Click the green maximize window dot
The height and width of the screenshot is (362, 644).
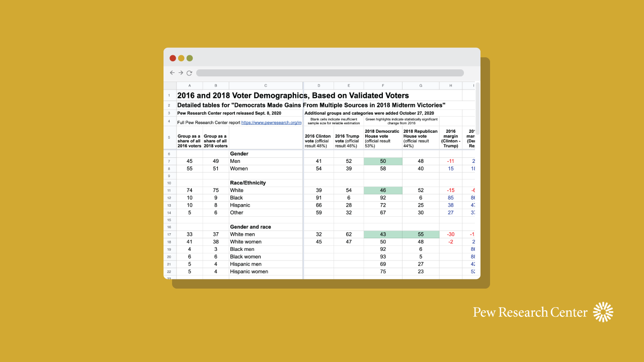(x=190, y=58)
